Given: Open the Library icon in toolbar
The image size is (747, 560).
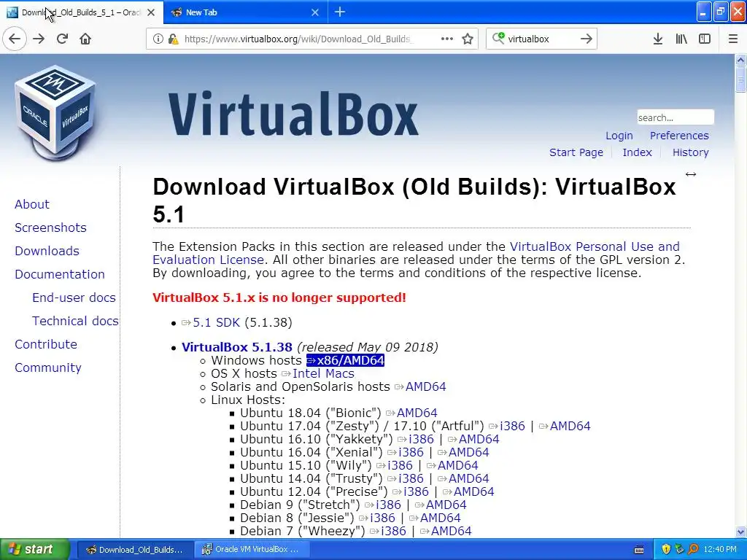Looking at the screenshot, I should tap(681, 39).
